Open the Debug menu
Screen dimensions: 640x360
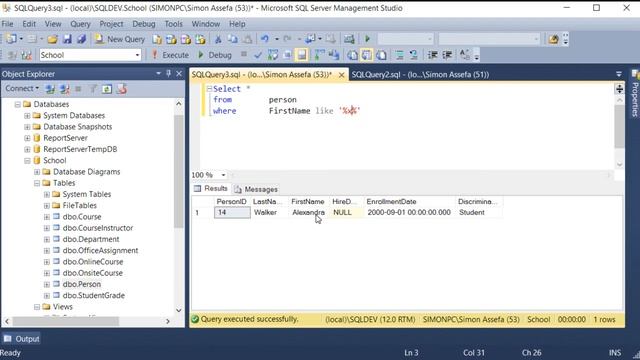click(x=144, y=24)
